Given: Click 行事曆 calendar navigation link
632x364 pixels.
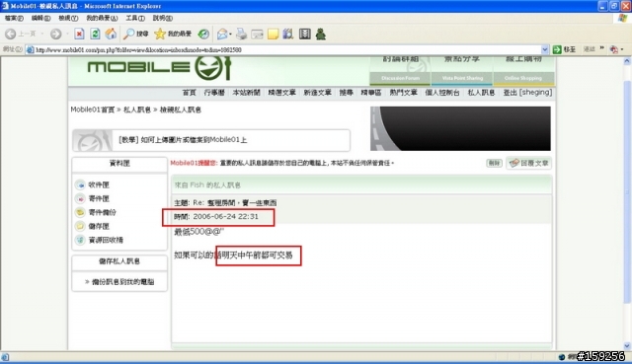Looking at the screenshot, I should (214, 93).
